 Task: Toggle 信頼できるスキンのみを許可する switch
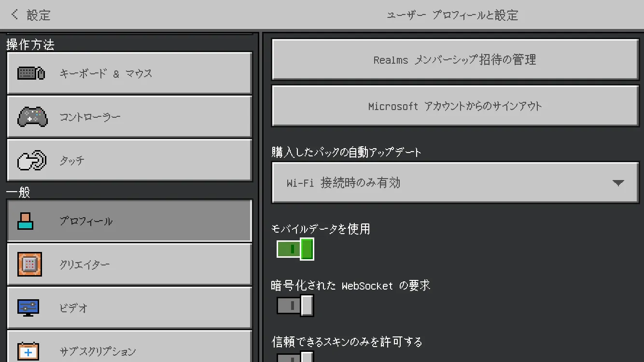295,358
